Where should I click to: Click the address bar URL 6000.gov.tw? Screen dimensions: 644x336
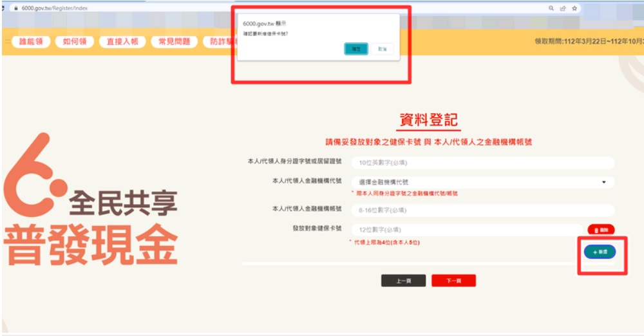[x=54, y=8]
